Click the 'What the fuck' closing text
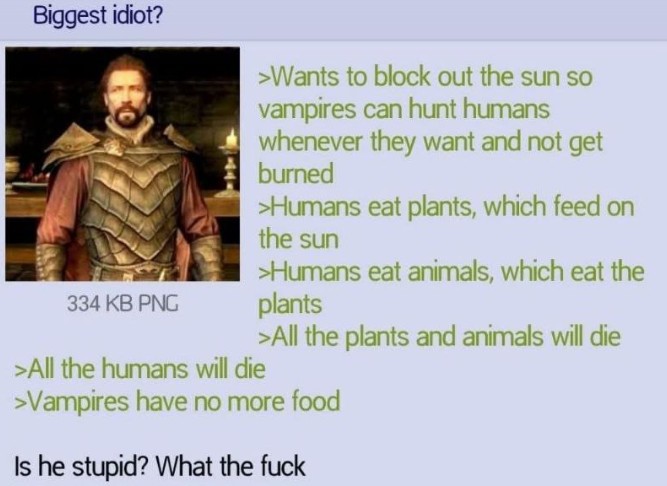The width and height of the screenshot is (667, 486). [x=231, y=466]
